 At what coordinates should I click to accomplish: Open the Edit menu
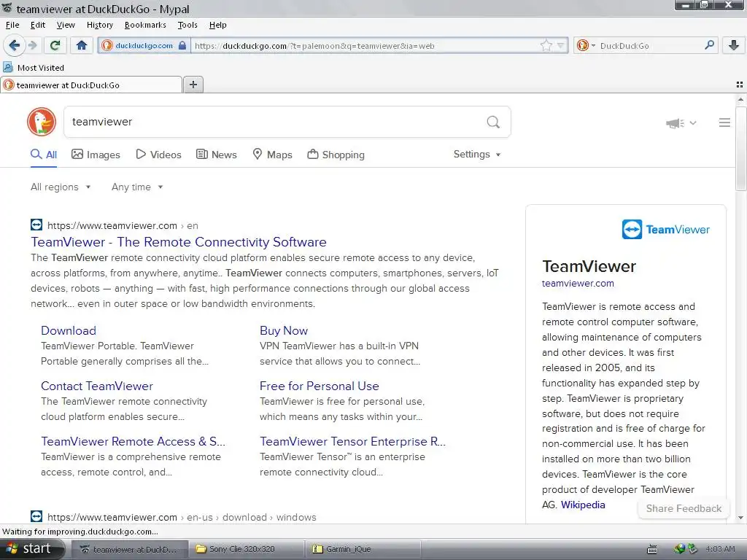(38, 25)
